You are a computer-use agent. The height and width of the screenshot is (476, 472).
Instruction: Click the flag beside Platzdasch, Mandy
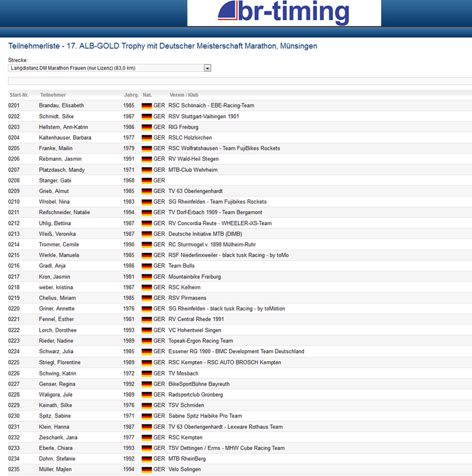147,170
